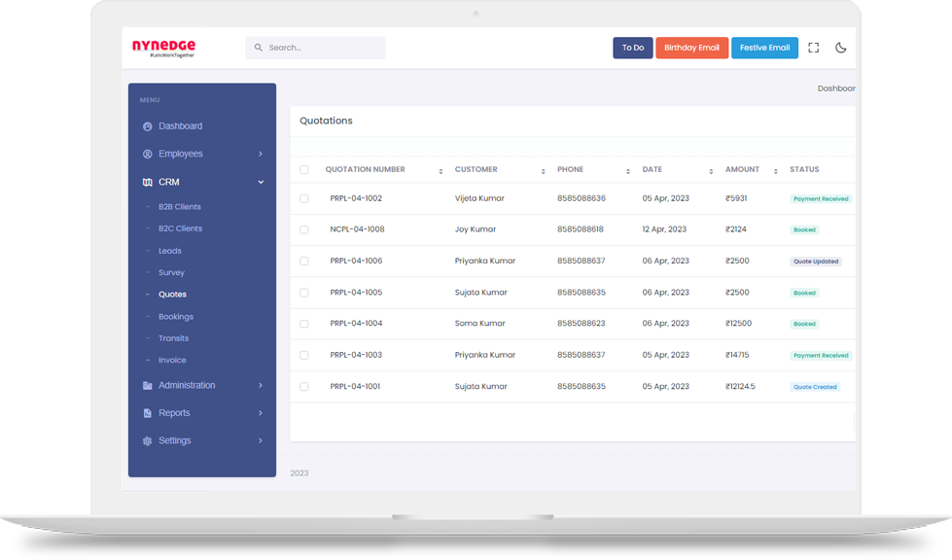Screen dimensions: 952x560
Task: Click the Payment Received status badge for PRPL-04-1002
Action: pyautogui.click(x=820, y=197)
